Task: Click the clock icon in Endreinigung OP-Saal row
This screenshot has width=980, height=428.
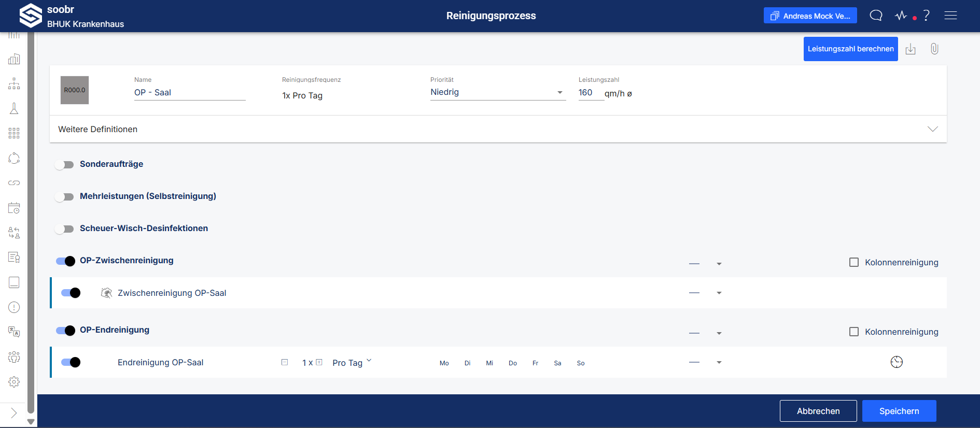Action: click(x=897, y=362)
